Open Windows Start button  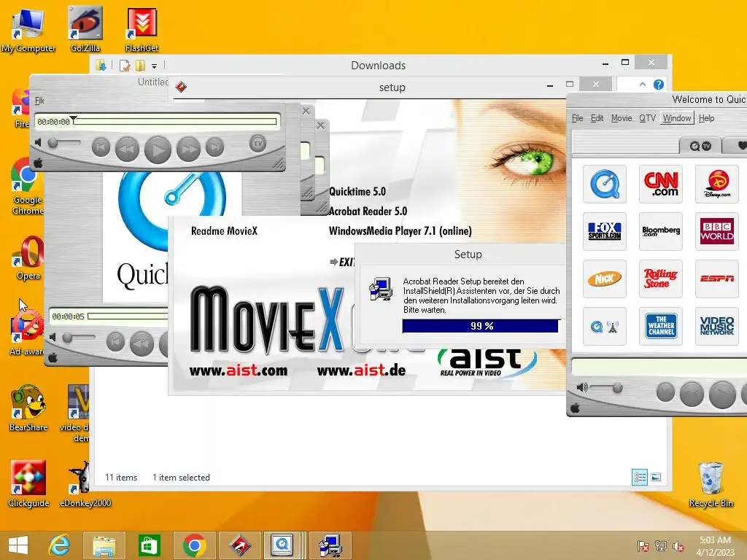pos(18,545)
